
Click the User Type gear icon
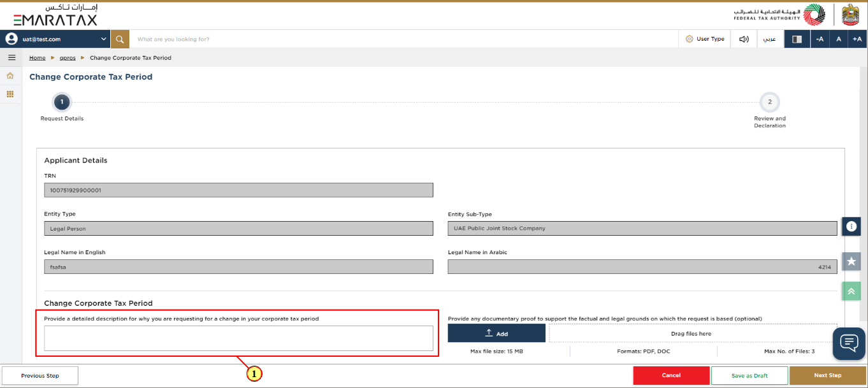tap(689, 39)
